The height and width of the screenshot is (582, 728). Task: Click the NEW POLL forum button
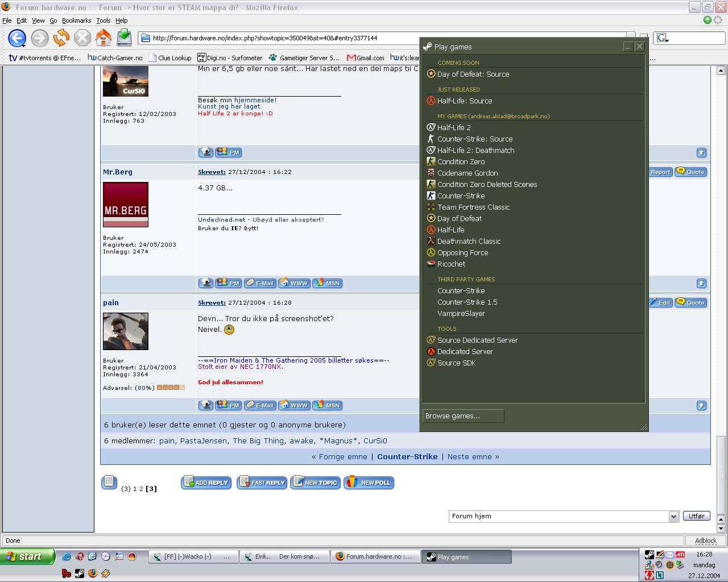(x=369, y=483)
